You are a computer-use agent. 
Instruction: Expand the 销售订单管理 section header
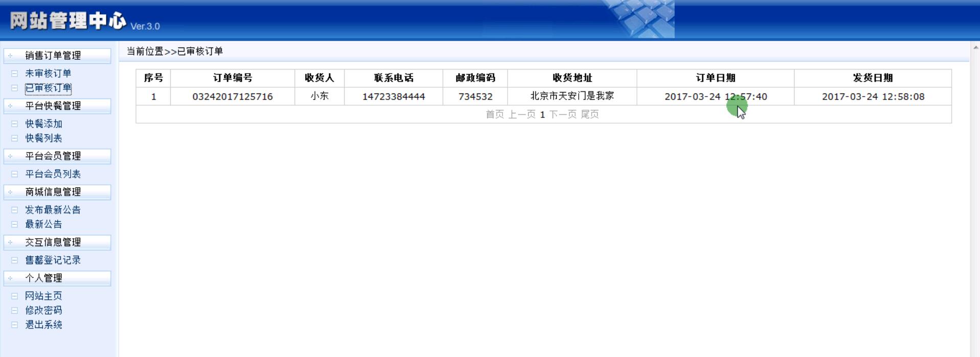tap(57, 55)
